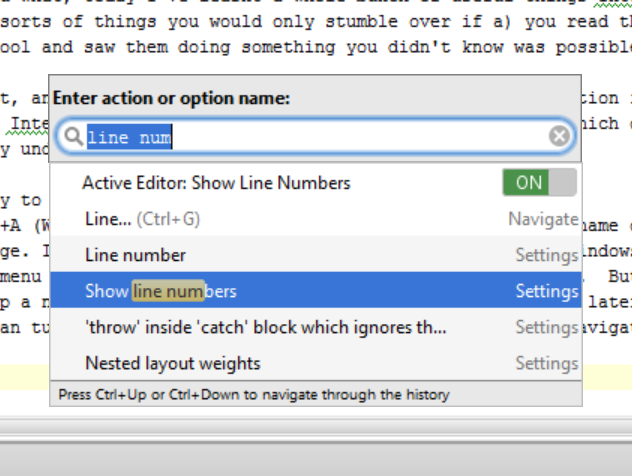Screen dimensions: 632x476
Task: Click the 'Enter action or option name:' label
Action: (171, 98)
